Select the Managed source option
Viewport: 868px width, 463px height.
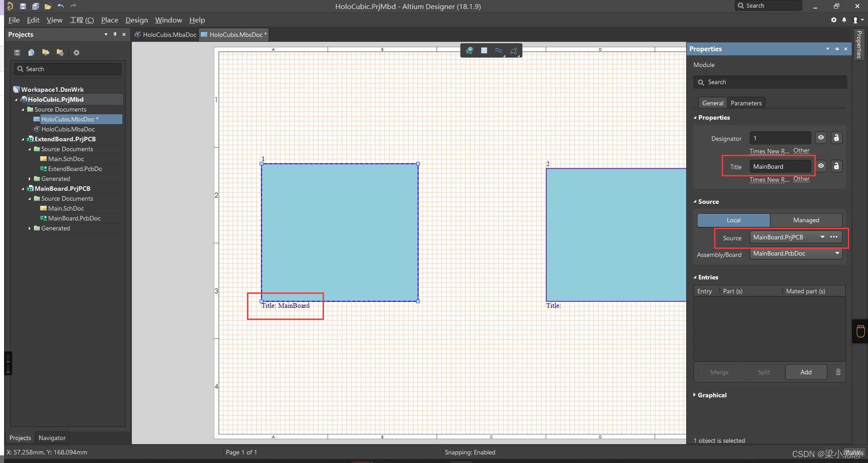[805, 220]
